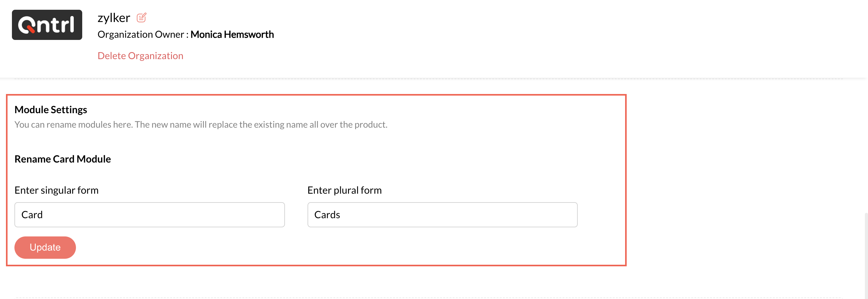Click the dashed divider below the header
This screenshot has width=868, height=299.
[428, 79]
